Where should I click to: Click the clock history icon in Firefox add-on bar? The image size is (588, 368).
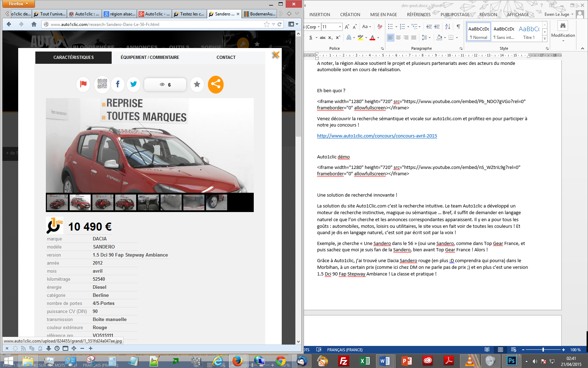[x=57, y=348]
